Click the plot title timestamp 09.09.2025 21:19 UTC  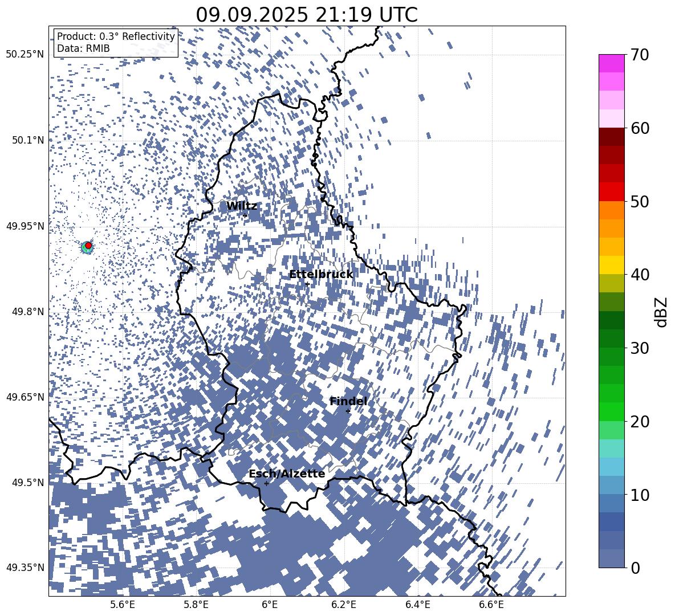307,15
